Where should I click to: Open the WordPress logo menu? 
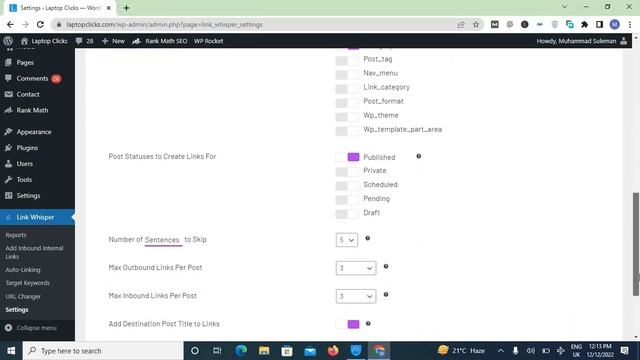tap(8, 41)
